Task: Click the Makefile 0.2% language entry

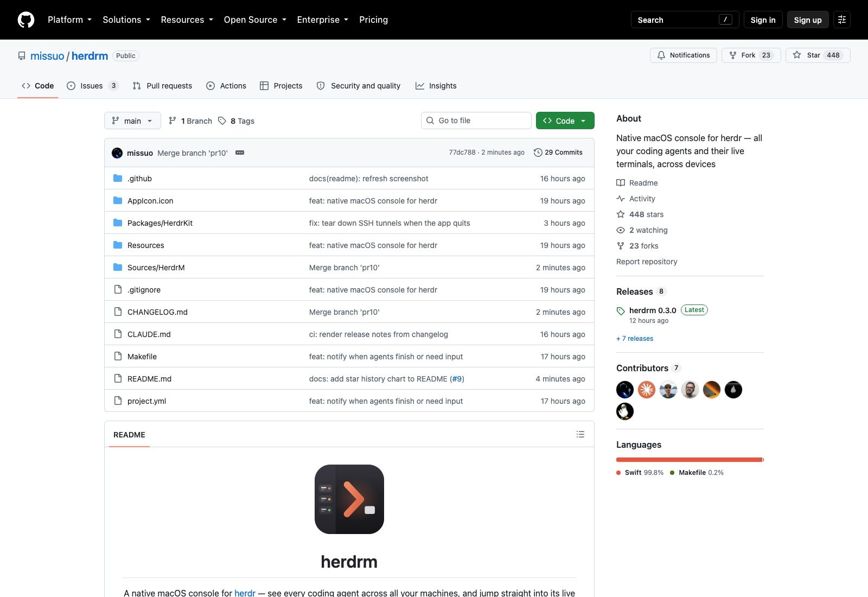Action: point(697,473)
